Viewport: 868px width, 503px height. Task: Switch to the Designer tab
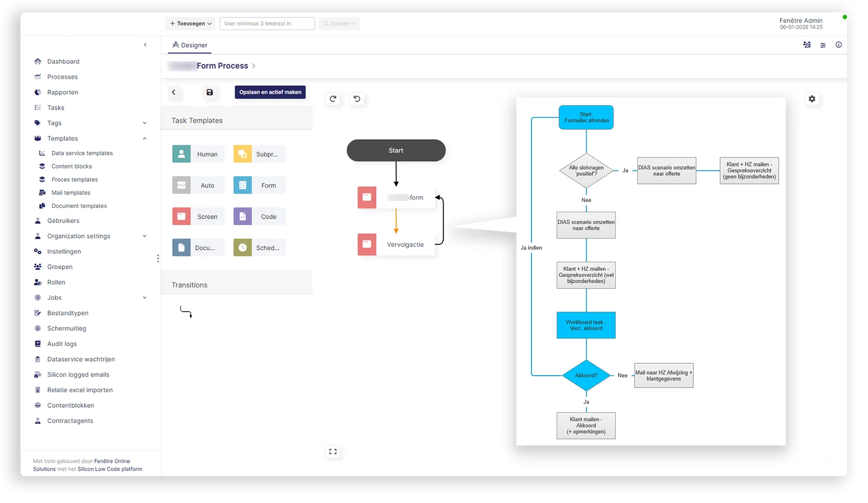tap(190, 46)
